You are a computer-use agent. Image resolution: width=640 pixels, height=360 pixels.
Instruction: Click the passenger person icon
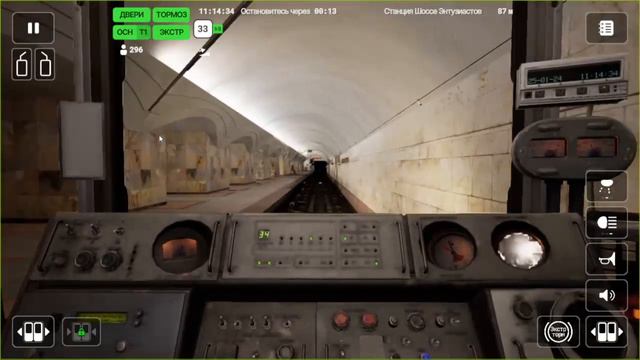(x=123, y=50)
